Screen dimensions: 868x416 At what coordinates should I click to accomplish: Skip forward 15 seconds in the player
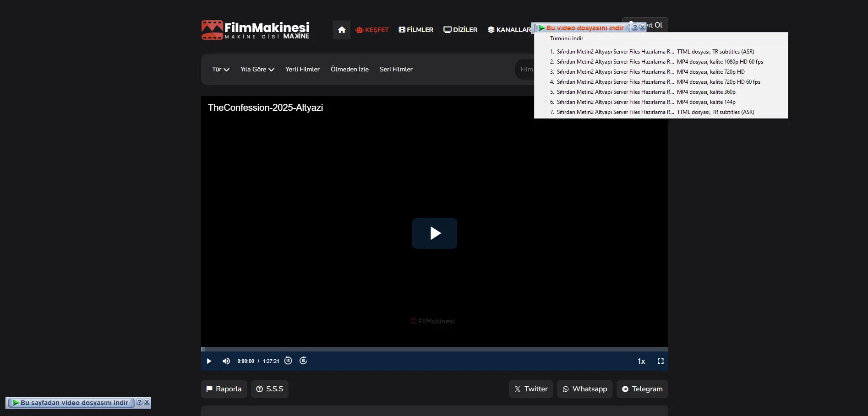pyautogui.click(x=303, y=361)
